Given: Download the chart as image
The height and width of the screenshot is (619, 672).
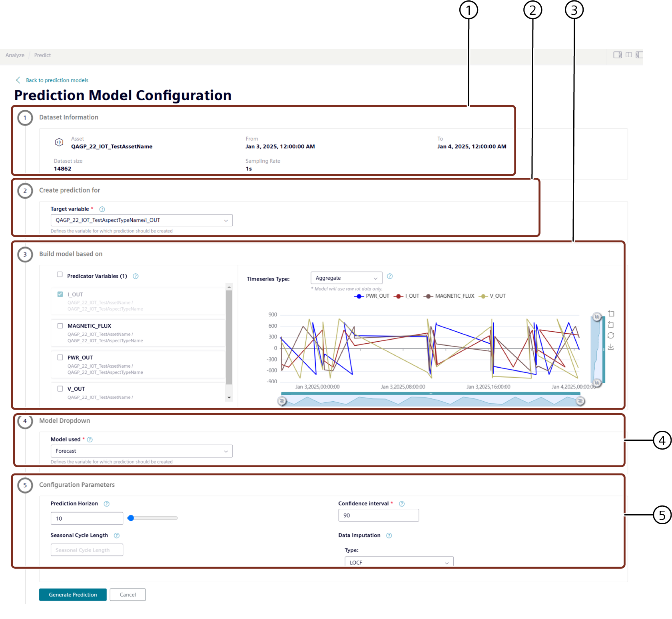Looking at the screenshot, I should 611,347.
